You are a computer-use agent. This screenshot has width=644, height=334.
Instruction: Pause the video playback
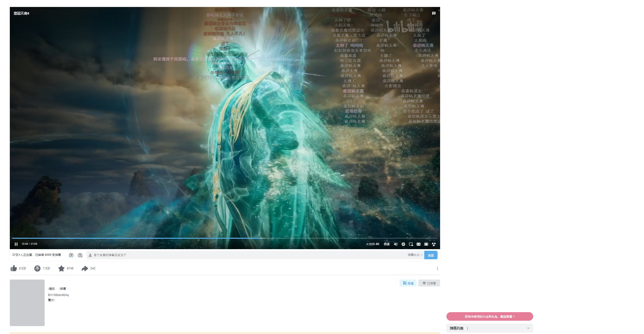(x=16, y=244)
